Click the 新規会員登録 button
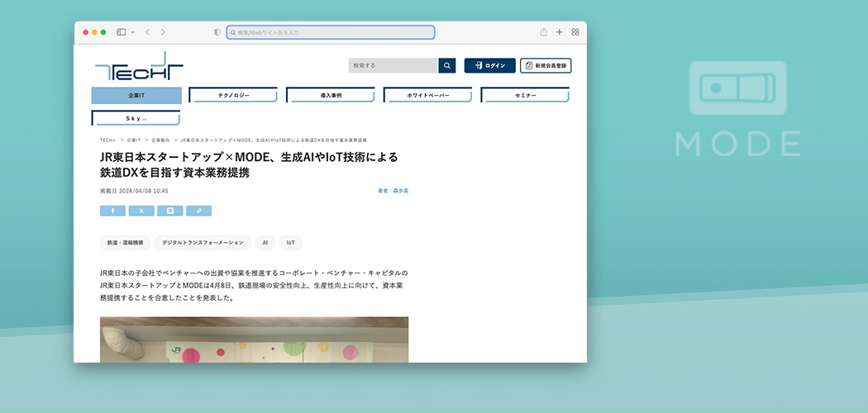This screenshot has width=868, height=413. (x=546, y=65)
